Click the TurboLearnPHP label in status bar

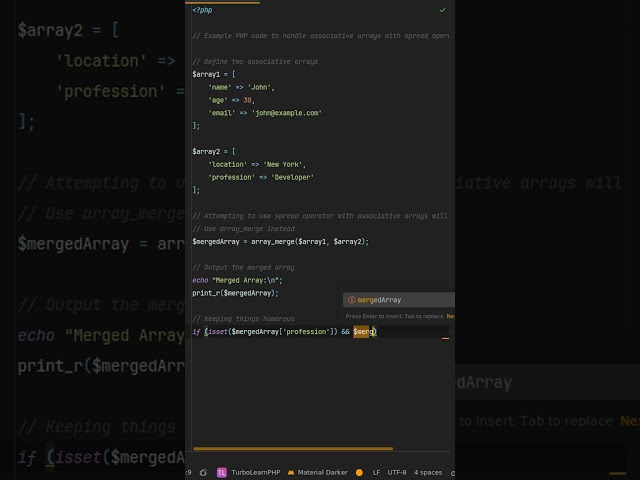coord(256,472)
